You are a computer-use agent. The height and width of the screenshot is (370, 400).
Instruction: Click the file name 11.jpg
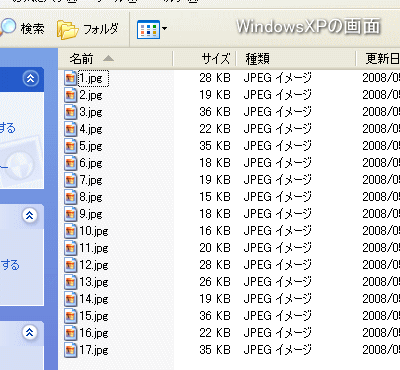click(x=94, y=249)
